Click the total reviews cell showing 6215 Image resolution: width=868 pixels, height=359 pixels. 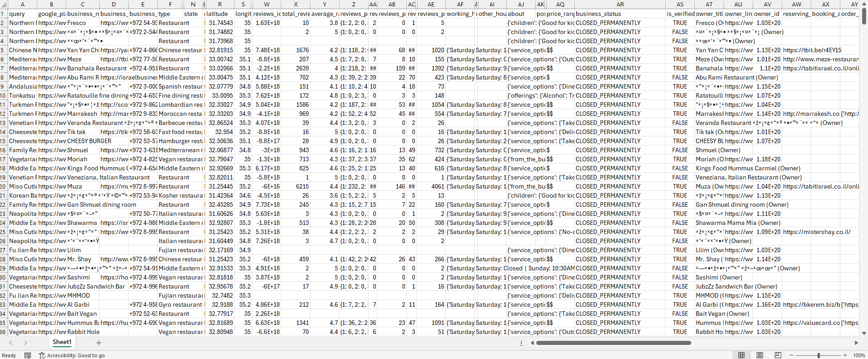pyautogui.click(x=296, y=186)
